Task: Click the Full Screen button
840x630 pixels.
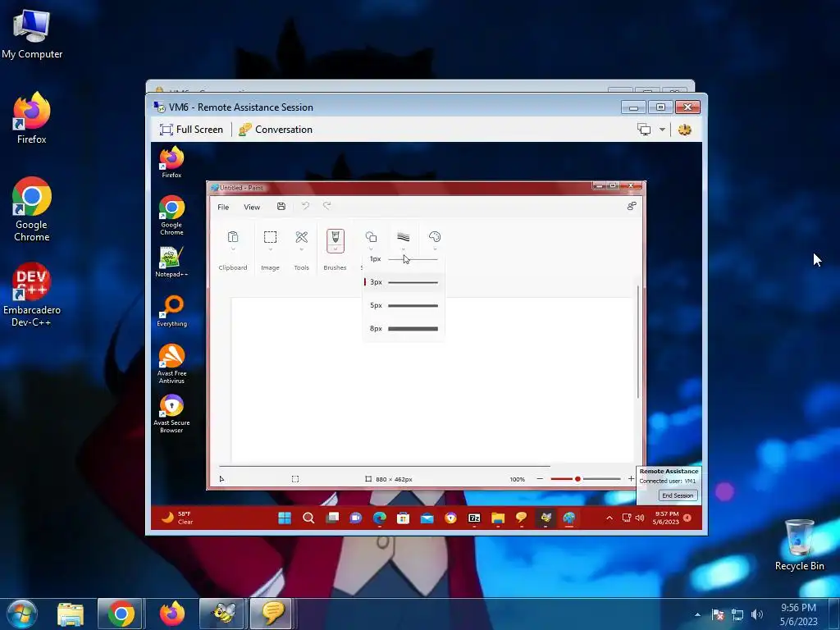Action: 191,130
